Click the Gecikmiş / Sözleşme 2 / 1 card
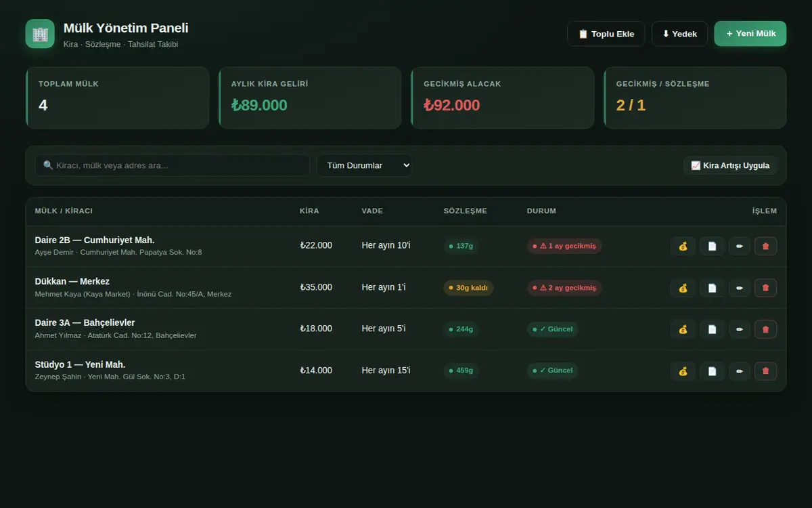 pos(695,98)
